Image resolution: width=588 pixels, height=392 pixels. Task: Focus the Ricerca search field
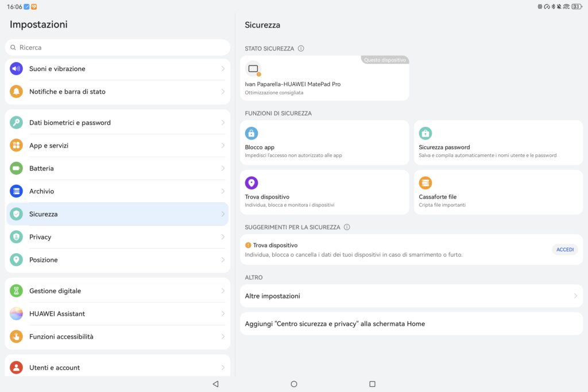117,48
